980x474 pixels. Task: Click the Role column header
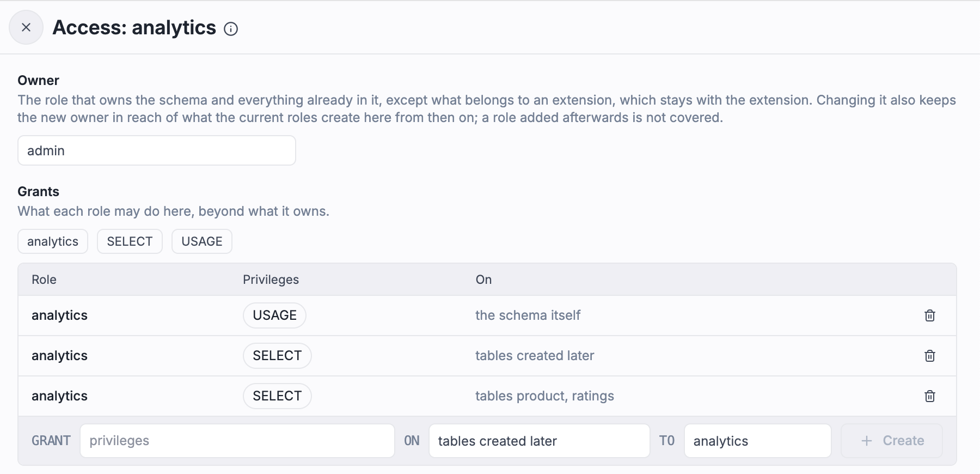pos(44,279)
